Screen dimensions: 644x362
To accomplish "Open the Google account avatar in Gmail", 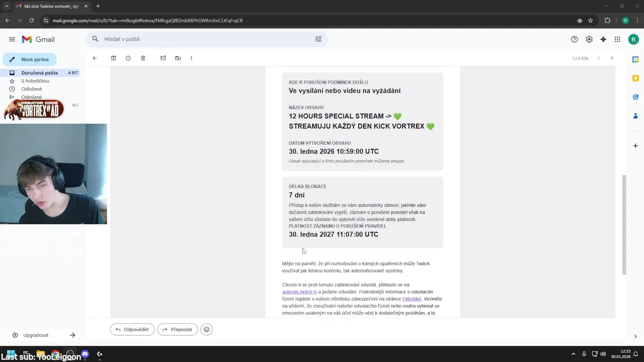I will 633,39.
